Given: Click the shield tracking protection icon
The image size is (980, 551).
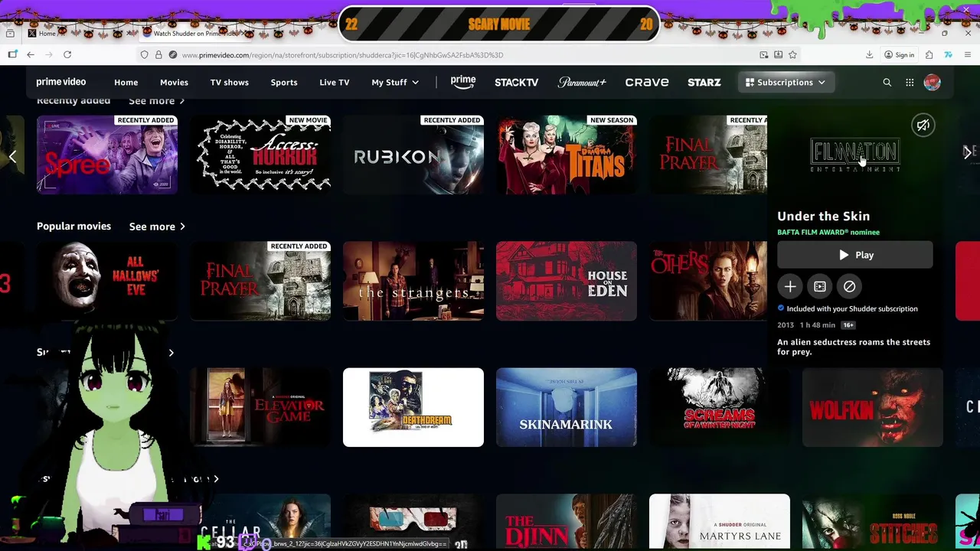Looking at the screenshot, I should coord(144,55).
